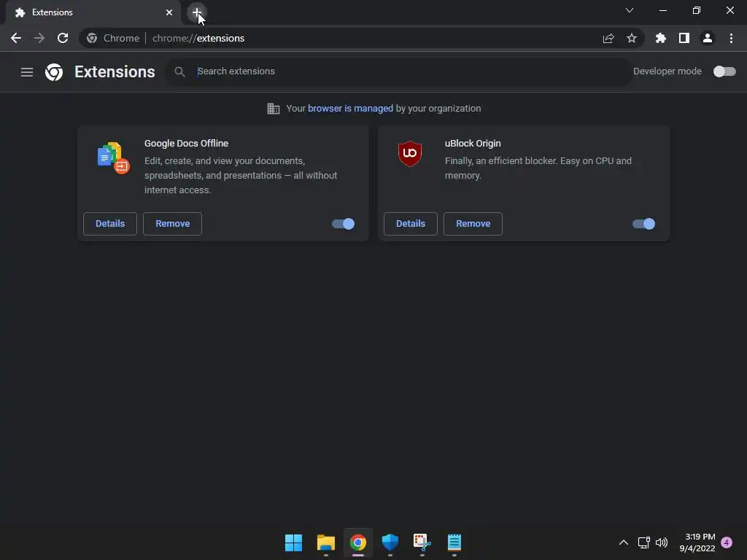Open the clock showing 3:19 PM
Viewport: 747px width, 560px height.
(697, 542)
